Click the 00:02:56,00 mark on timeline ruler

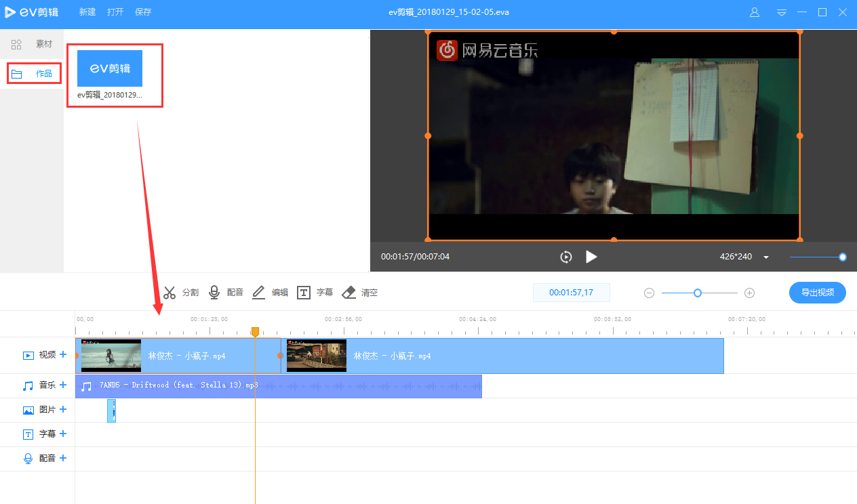pos(343,319)
